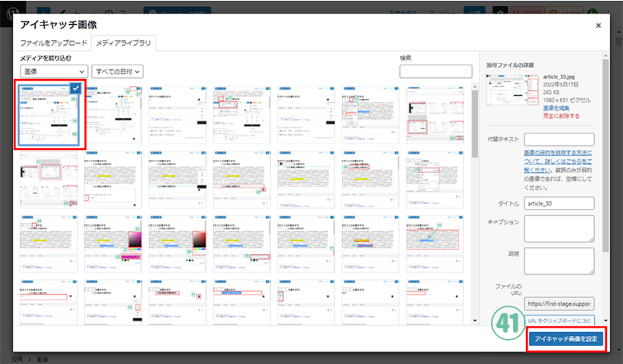Image resolution: width=623 pixels, height=364 pixels.
Task: Switch to the ファイルをアップロード tab
Action: coord(53,43)
